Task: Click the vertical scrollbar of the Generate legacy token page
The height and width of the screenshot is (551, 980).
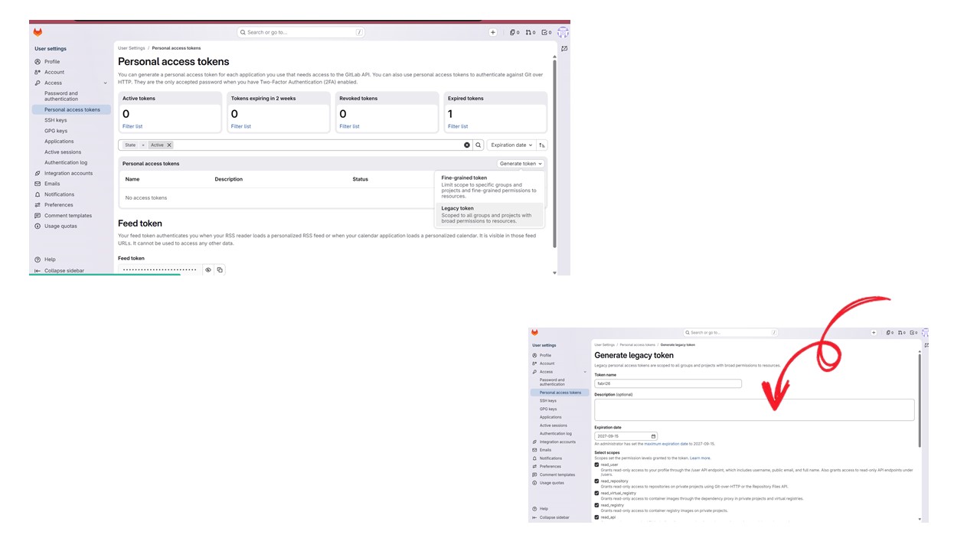Action: pyautogui.click(x=920, y=401)
